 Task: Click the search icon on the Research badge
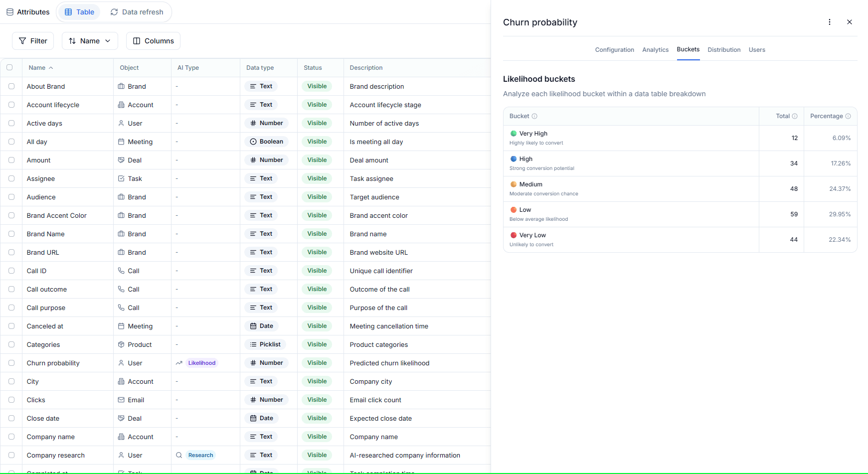pos(179,455)
